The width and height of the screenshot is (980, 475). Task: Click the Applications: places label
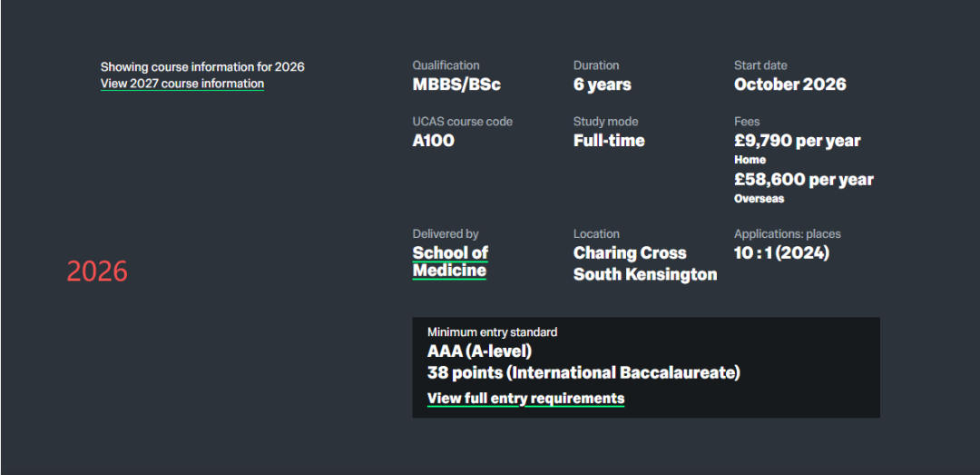(787, 233)
